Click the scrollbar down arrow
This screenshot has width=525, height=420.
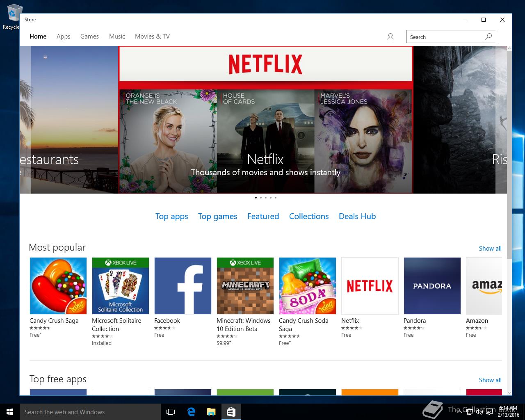tap(509, 393)
